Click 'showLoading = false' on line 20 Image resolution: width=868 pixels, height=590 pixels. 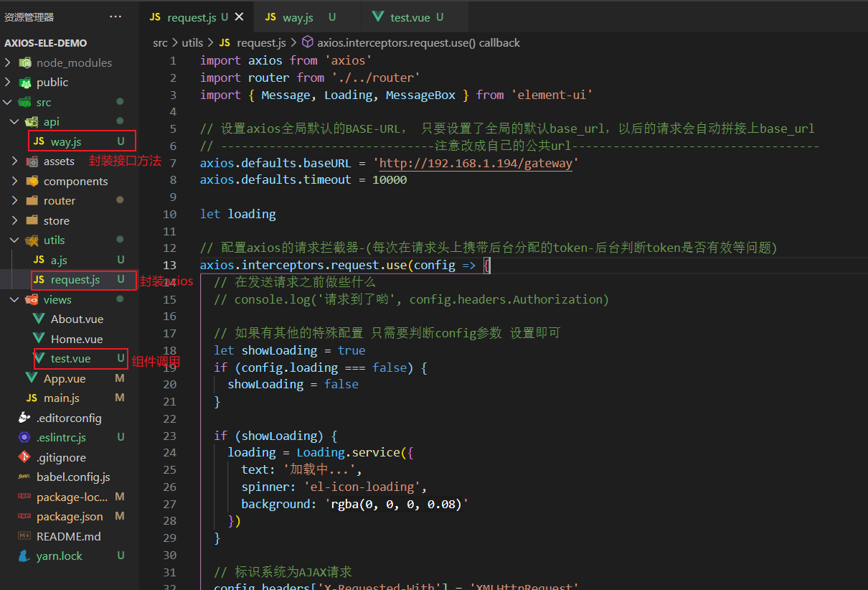click(x=293, y=385)
